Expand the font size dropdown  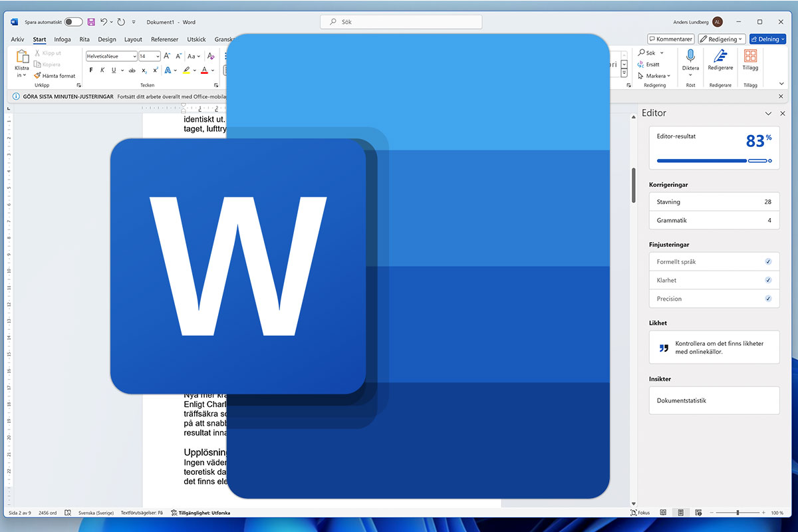157,56
